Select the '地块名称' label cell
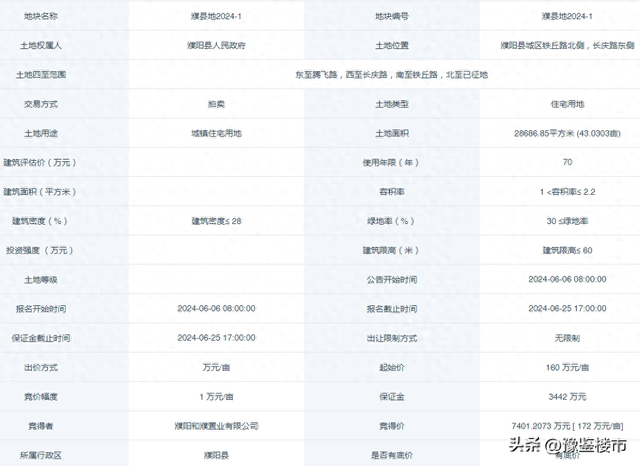This screenshot has width=640, height=466. coord(41,16)
